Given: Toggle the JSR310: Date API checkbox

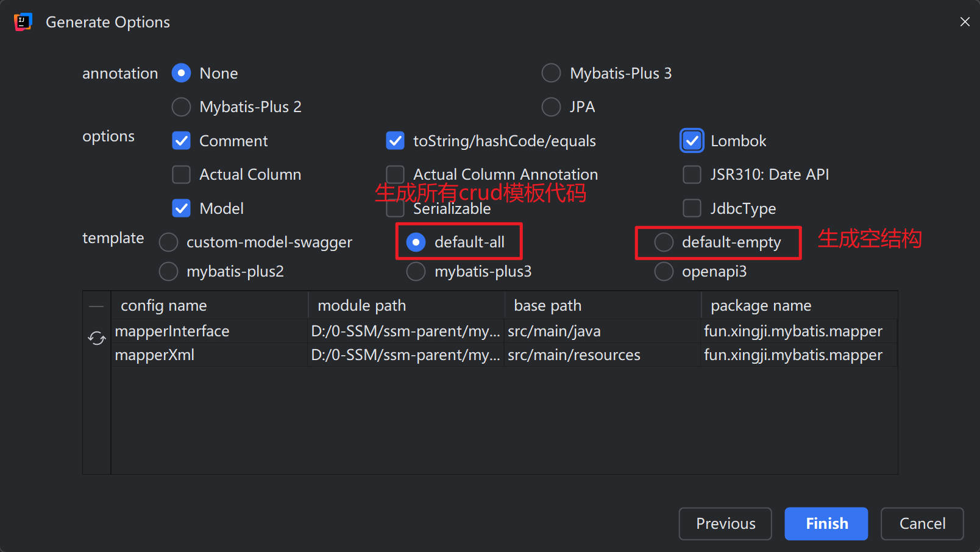Looking at the screenshot, I should click(x=692, y=175).
